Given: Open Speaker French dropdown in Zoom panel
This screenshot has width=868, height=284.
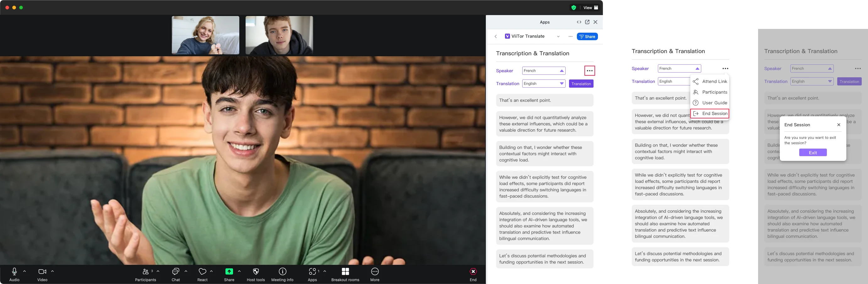Looking at the screenshot, I should pyautogui.click(x=544, y=71).
